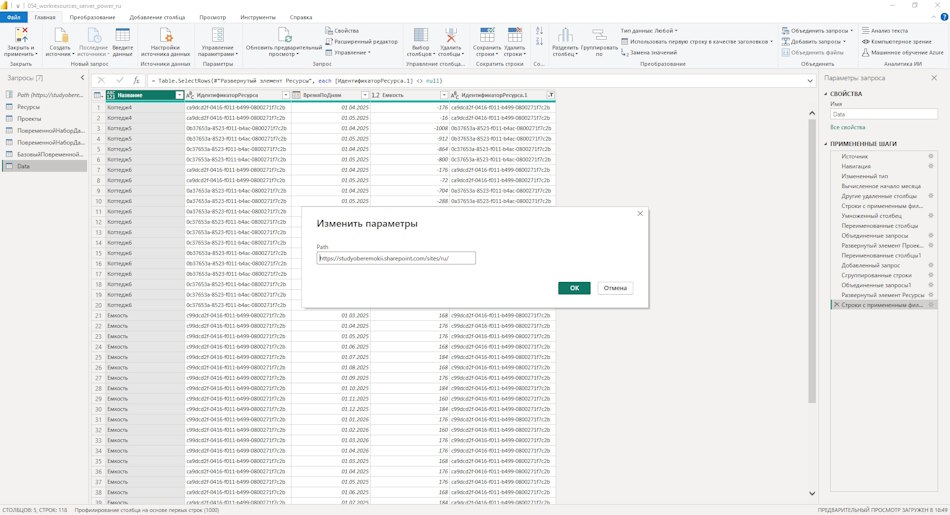Open query Свойства

[x=342, y=30]
